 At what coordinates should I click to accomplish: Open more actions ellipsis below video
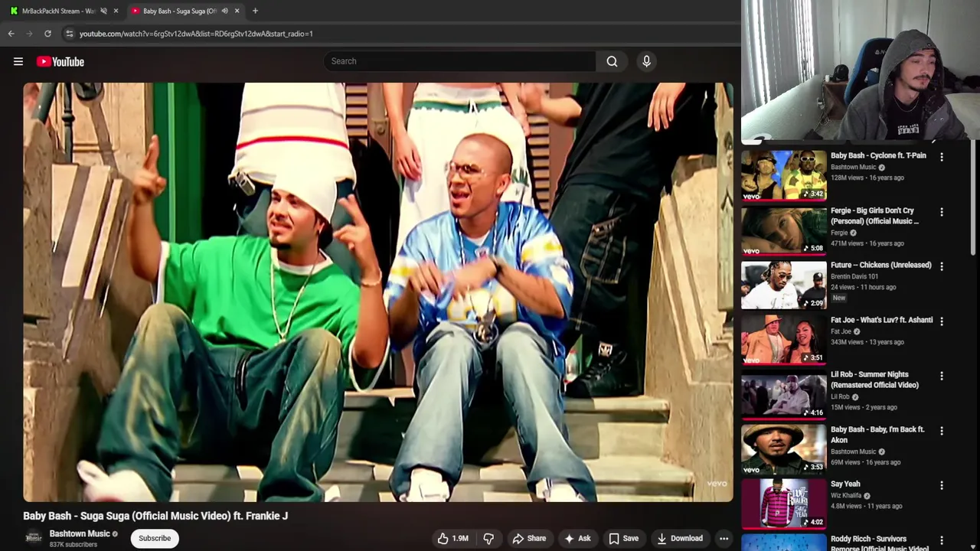(724, 538)
